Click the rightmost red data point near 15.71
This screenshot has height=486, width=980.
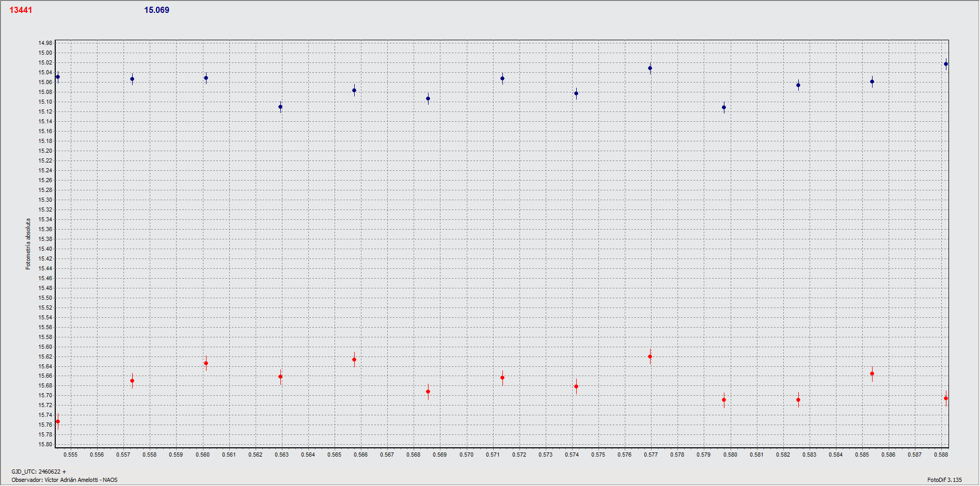[946, 398]
